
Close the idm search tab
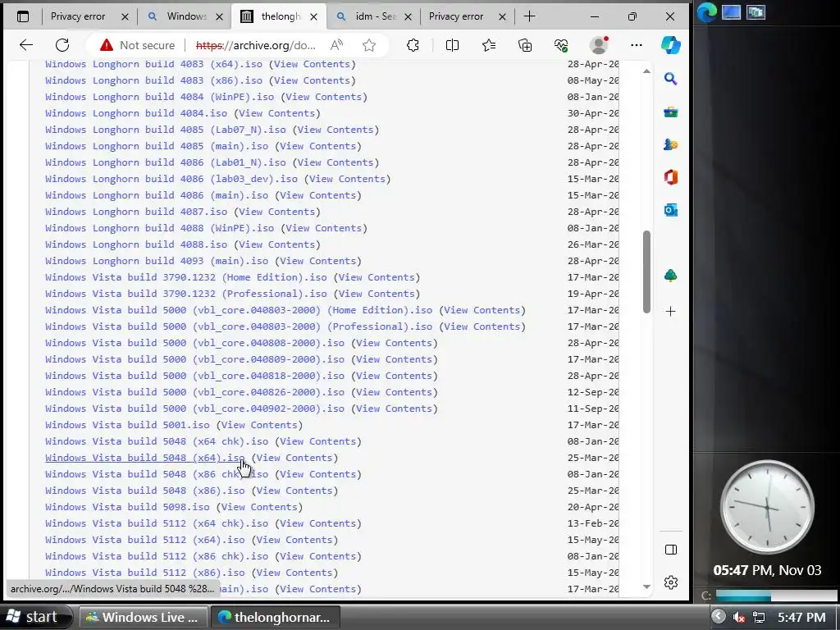click(408, 17)
